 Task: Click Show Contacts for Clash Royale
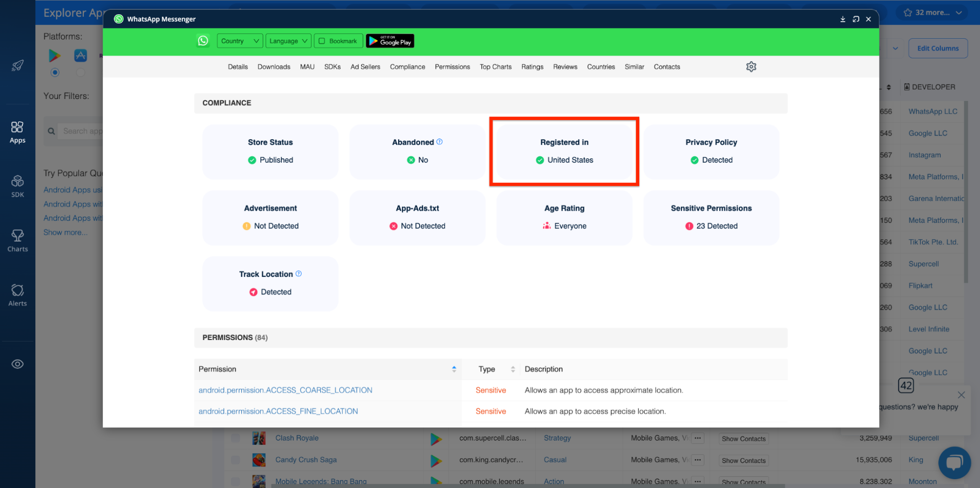[743, 439]
